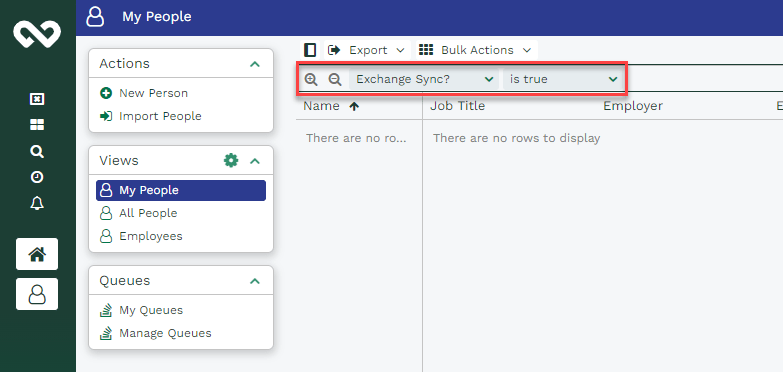783x372 pixels.
Task: Sort by the Job Title column header
Action: click(x=457, y=106)
